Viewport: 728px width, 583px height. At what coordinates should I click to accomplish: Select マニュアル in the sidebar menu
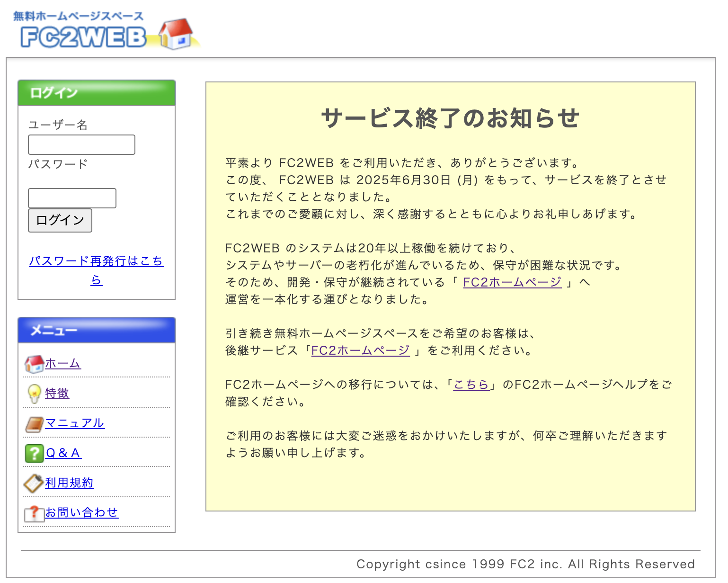tap(74, 423)
